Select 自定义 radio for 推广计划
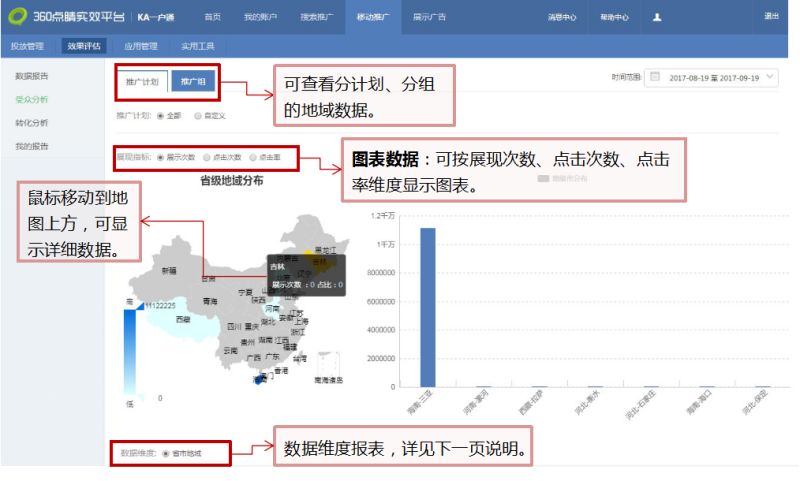This screenshot has width=800, height=481. pos(198,116)
